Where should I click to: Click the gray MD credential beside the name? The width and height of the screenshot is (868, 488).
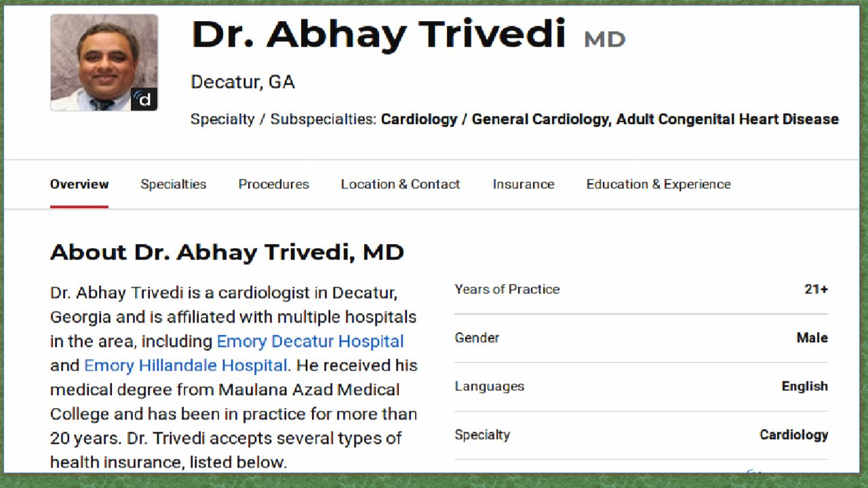[604, 40]
